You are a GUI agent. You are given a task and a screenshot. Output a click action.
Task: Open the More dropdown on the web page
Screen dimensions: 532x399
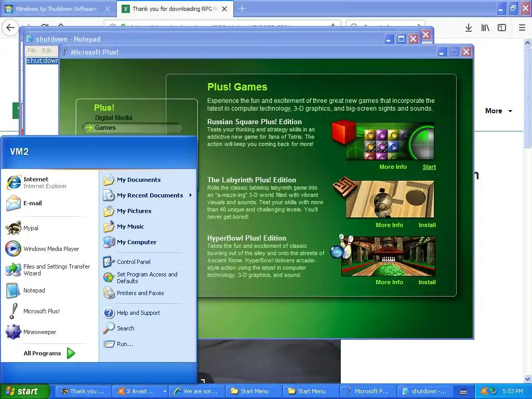(498, 111)
